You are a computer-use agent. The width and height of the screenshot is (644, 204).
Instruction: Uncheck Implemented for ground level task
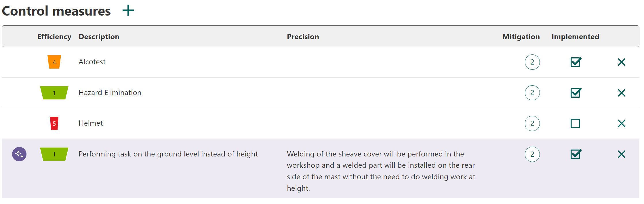pos(576,154)
